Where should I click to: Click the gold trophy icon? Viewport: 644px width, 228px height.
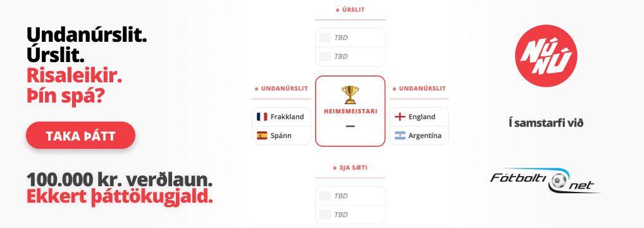pyautogui.click(x=350, y=94)
